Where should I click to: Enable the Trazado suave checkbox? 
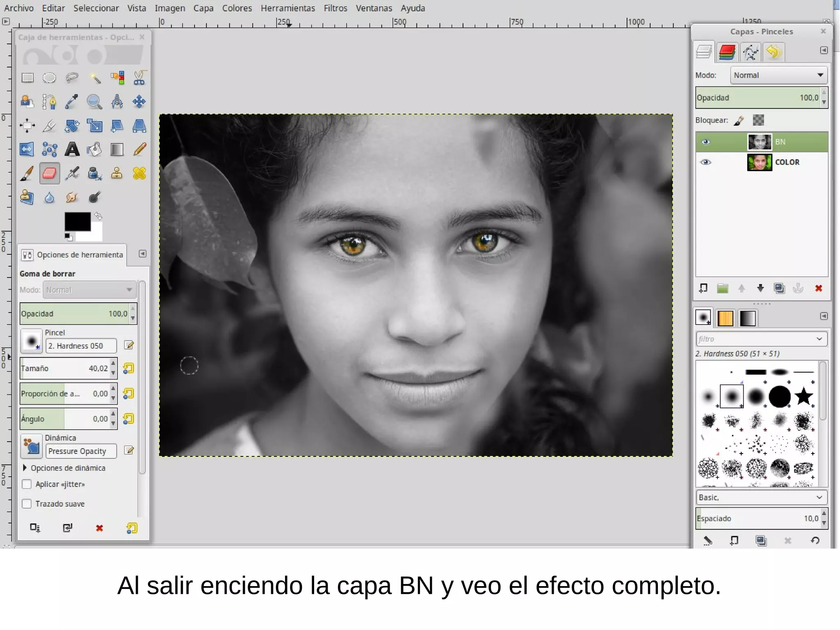point(27,504)
